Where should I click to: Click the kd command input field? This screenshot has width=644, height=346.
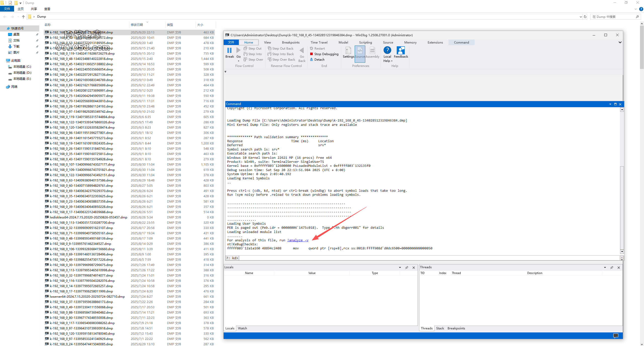point(428,258)
